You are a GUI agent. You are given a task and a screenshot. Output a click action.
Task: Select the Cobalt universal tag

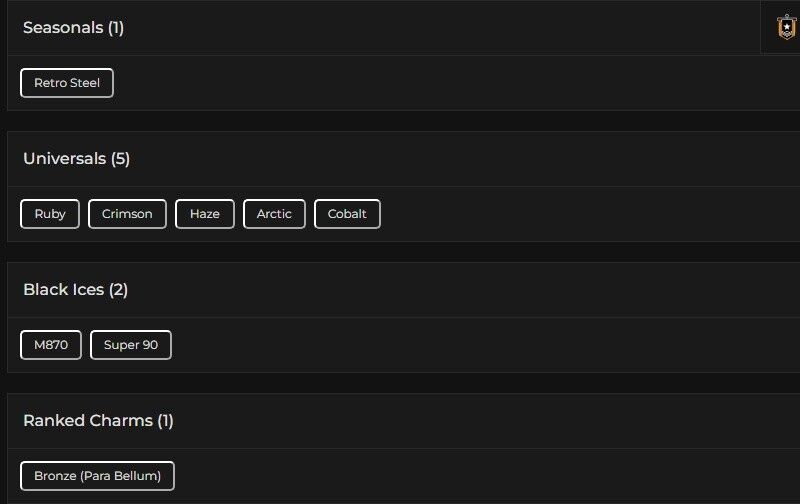tap(347, 214)
